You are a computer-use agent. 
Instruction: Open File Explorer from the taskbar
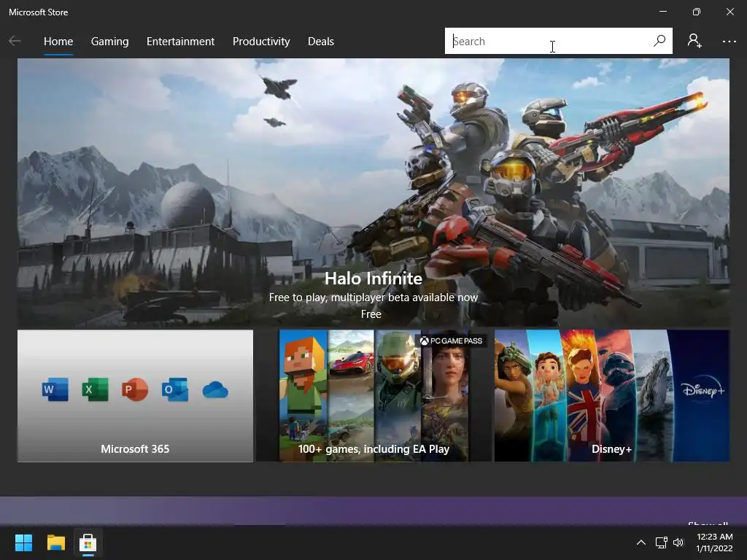tap(55, 542)
